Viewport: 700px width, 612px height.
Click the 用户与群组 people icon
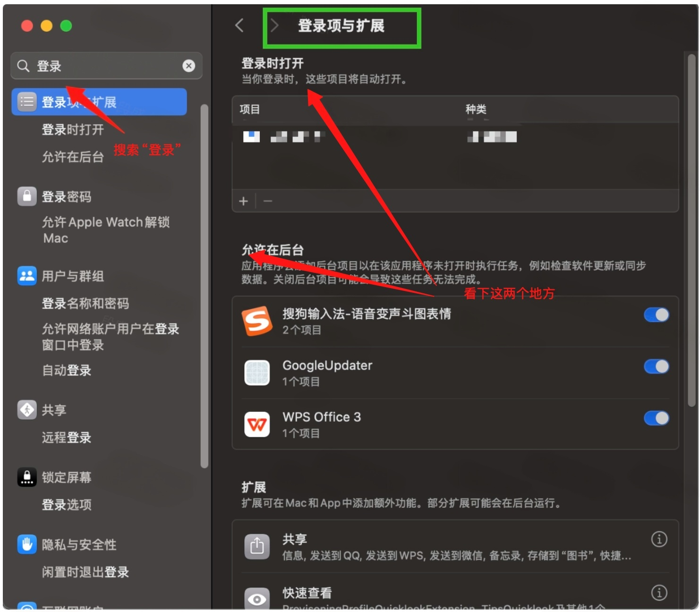(x=27, y=275)
